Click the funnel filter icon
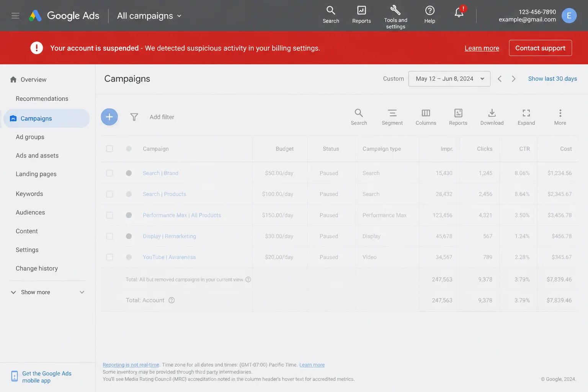 coord(134,117)
